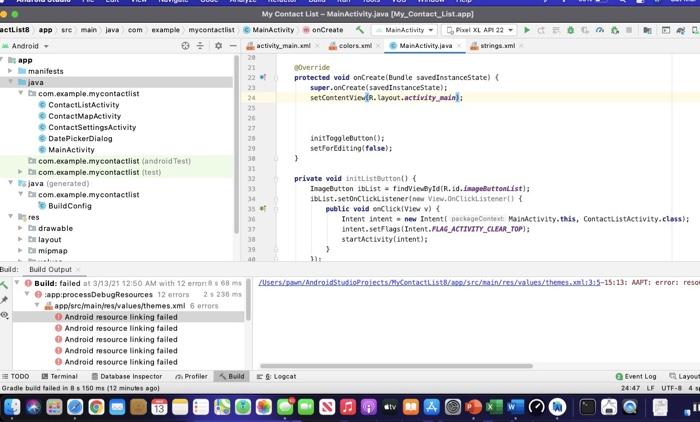
Task: Toggle eye view options in Build panel
Action: [x=4, y=315]
